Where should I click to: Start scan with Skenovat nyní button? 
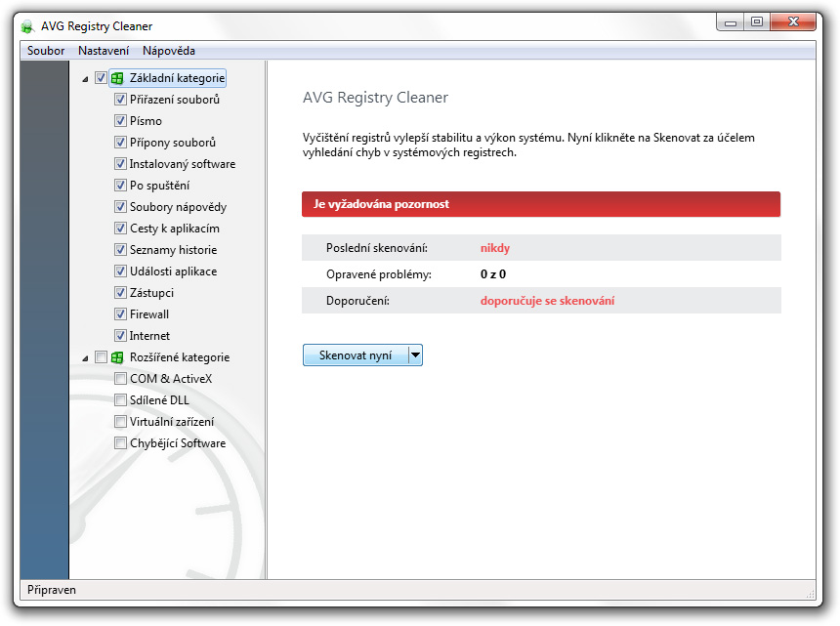[356, 355]
